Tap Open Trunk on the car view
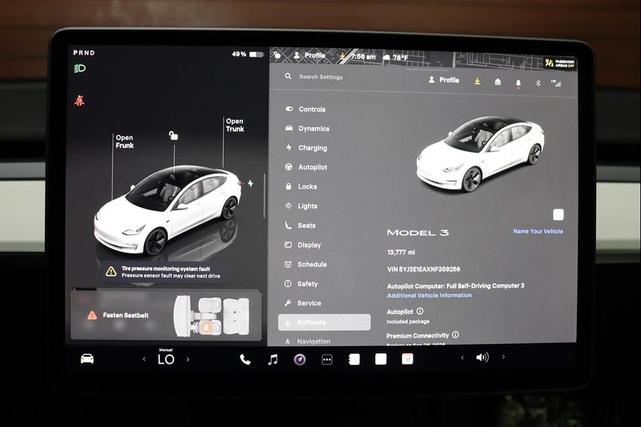The height and width of the screenshot is (427, 641). click(235, 125)
